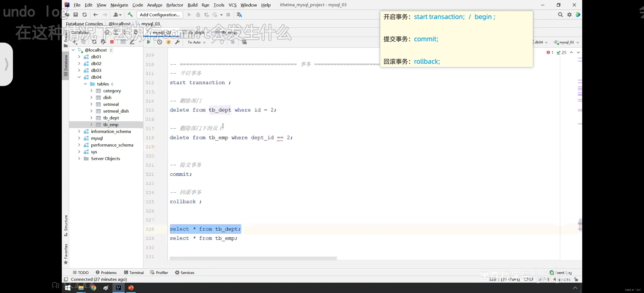Toggle the Structure side tool window
Screen dimensions: 644x293
pyautogui.click(x=66, y=225)
